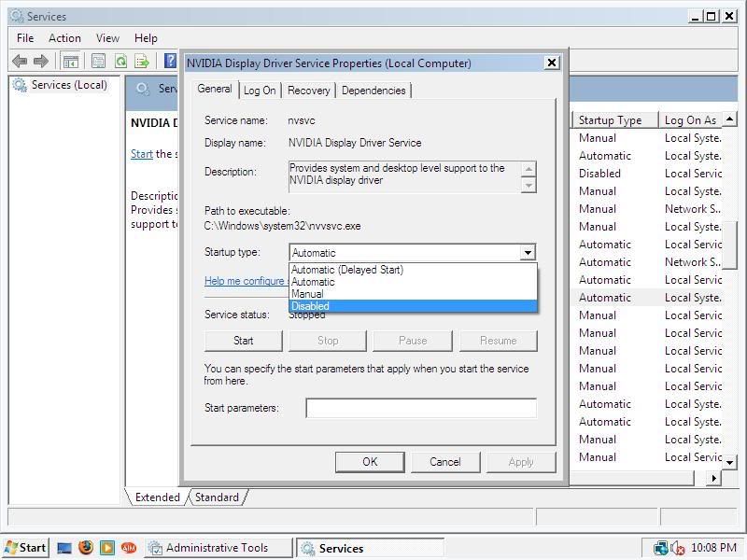
Task: Launch Firefox from the quick launch bar
Action: tap(86, 548)
